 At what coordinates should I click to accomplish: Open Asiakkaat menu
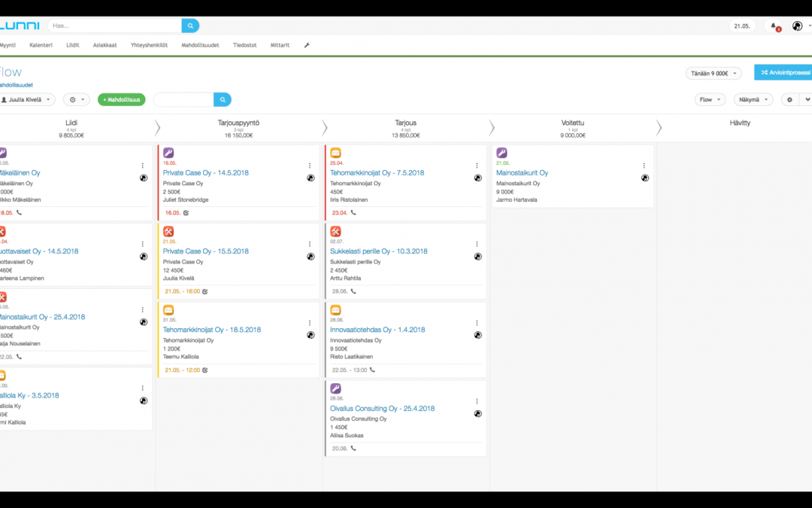(105, 45)
